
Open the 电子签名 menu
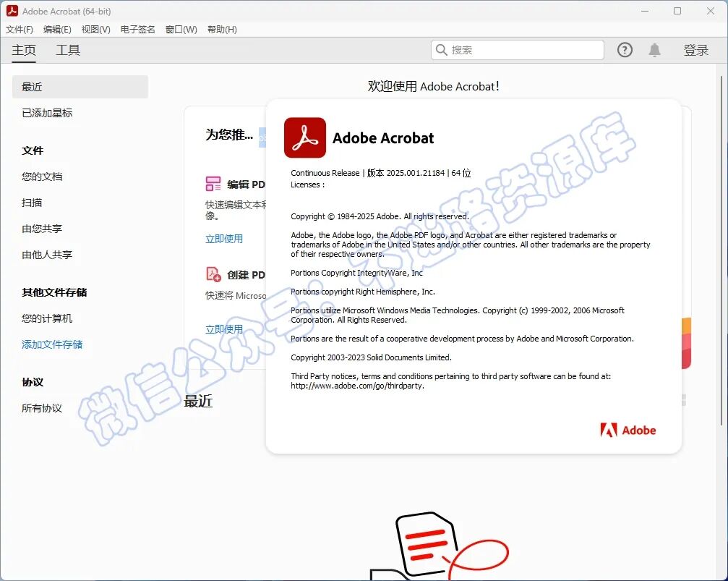137,29
